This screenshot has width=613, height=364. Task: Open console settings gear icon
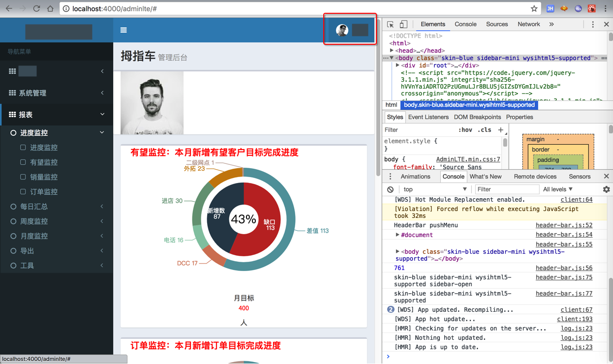click(x=606, y=189)
